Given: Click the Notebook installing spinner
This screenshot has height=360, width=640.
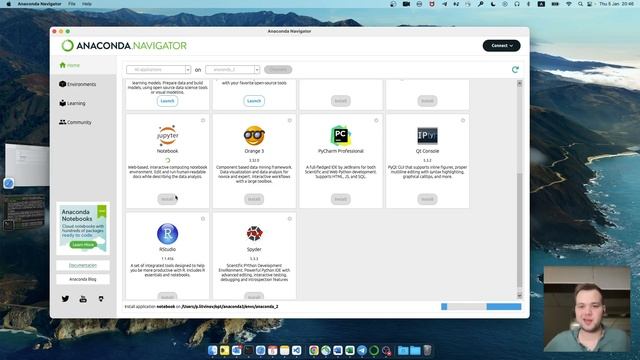Looking at the screenshot, I should (x=167, y=160).
